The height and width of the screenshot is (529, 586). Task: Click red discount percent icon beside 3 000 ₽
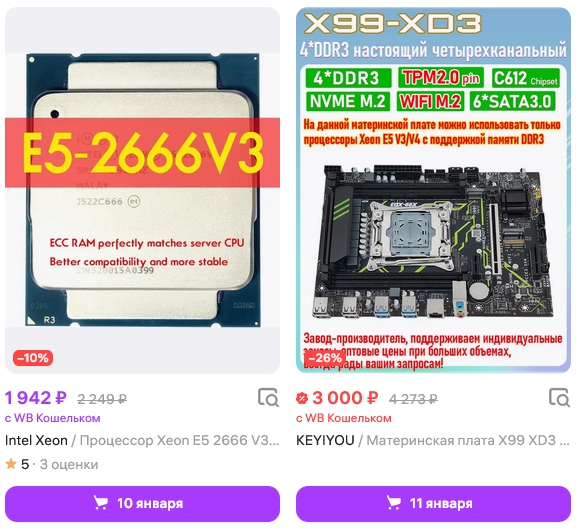pyautogui.click(x=302, y=398)
